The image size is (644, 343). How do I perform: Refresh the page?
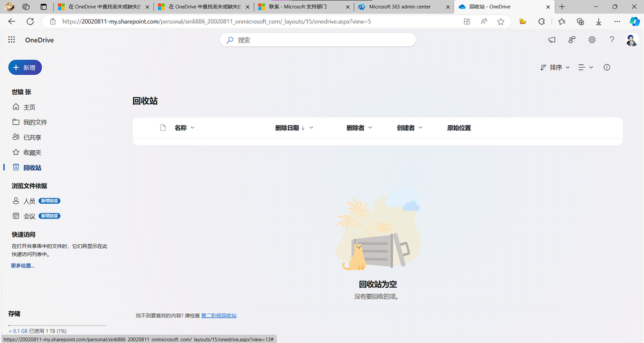pyautogui.click(x=30, y=21)
